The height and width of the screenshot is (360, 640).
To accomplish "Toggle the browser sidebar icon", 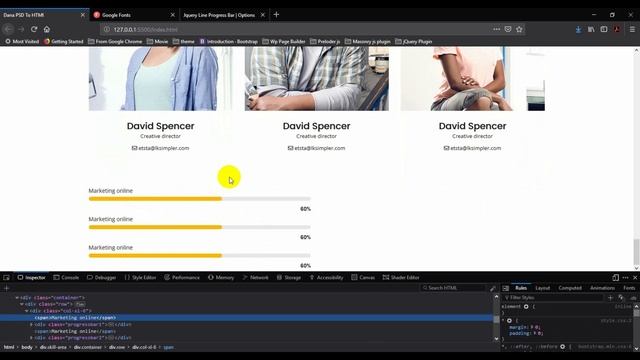I will [x=604, y=29].
